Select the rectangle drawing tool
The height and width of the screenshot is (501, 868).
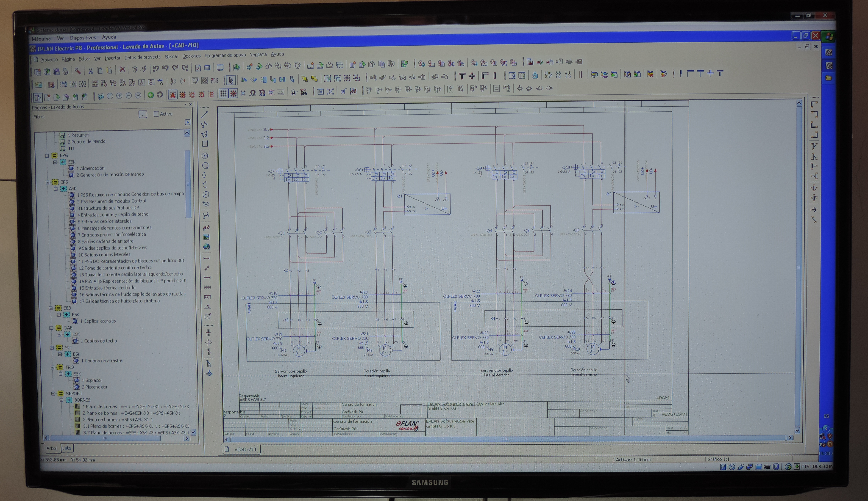(x=205, y=144)
